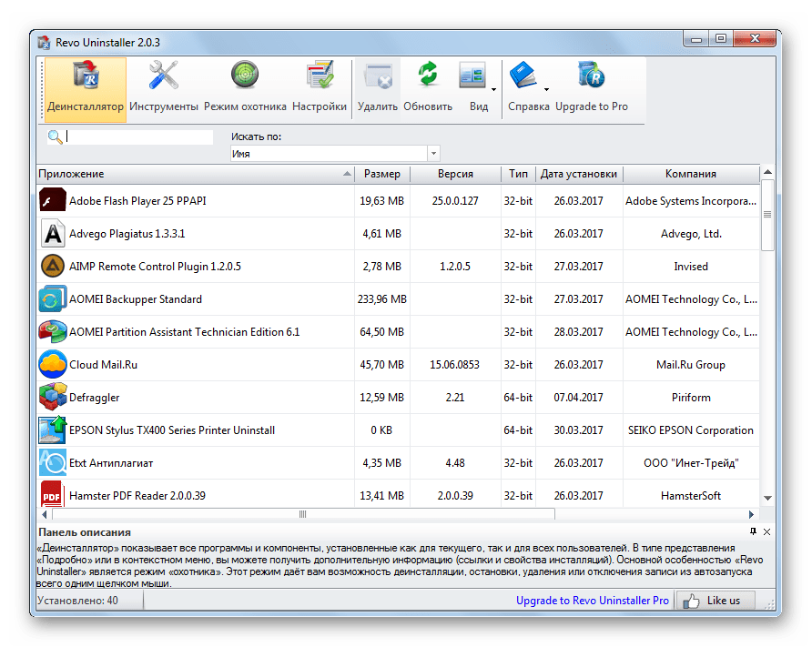The width and height of the screenshot is (812, 647).
Task: Sort by Компания column header
Action: point(691,174)
